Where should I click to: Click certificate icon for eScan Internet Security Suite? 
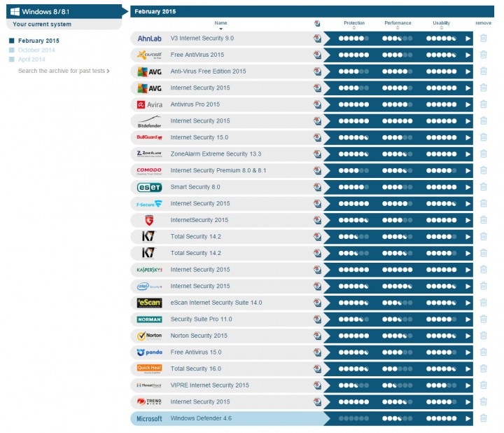[x=317, y=303]
